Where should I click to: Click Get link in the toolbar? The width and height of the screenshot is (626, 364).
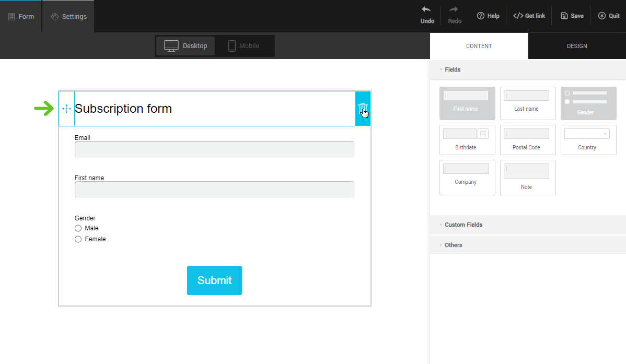(529, 16)
